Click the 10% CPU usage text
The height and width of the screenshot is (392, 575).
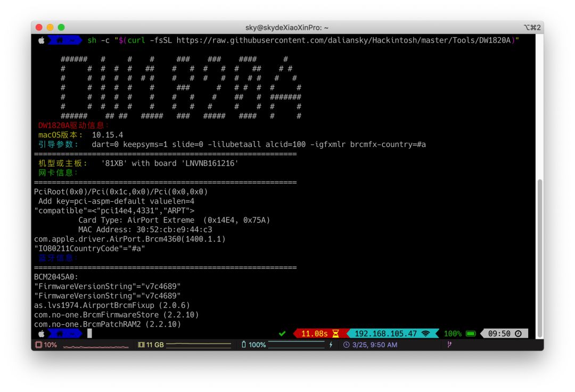click(50, 345)
